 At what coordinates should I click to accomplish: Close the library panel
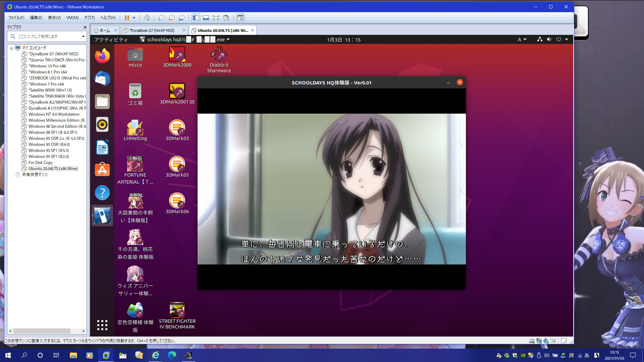tap(85, 27)
